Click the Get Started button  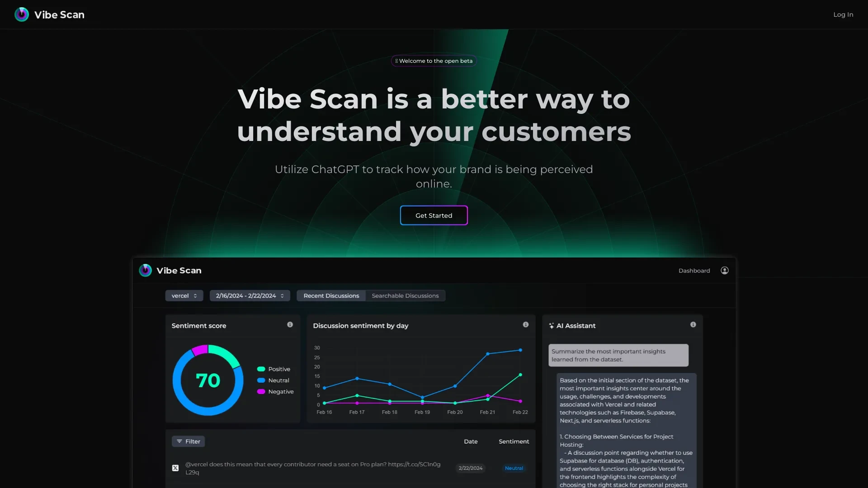click(x=434, y=215)
